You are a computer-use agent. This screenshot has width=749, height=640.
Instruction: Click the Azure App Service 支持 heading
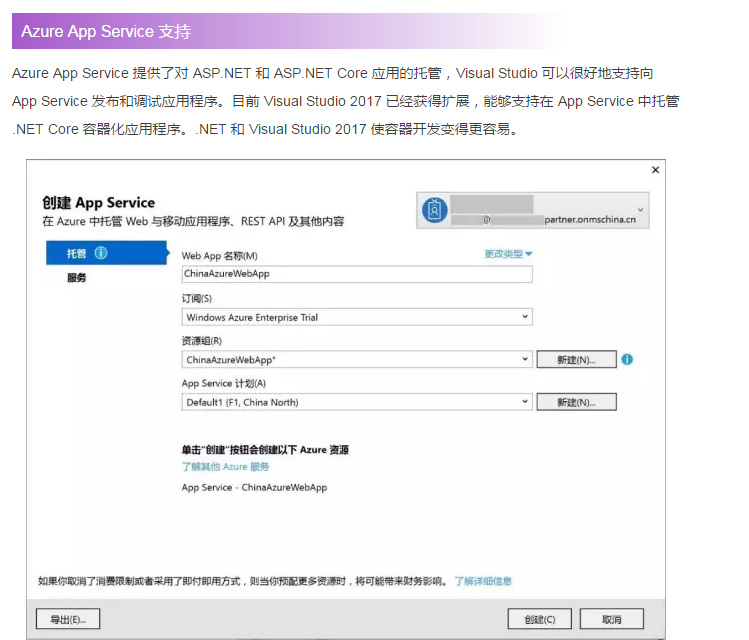pyautogui.click(x=106, y=32)
